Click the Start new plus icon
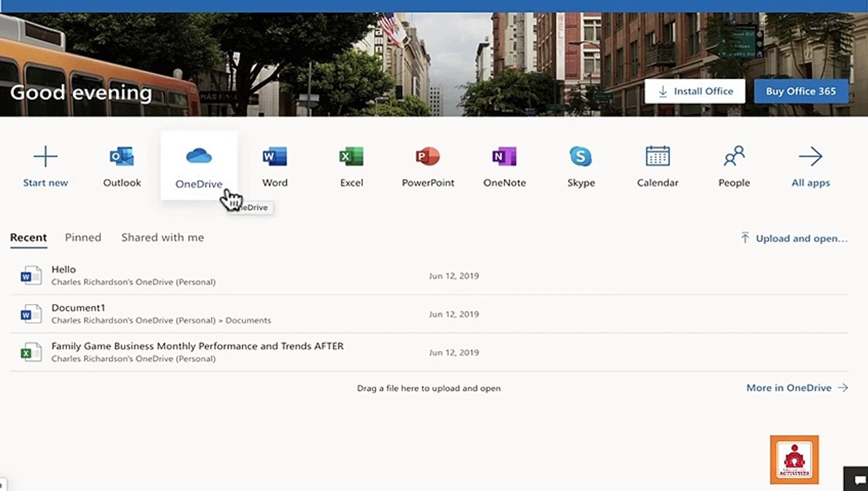The width and height of the screenshot is (868, 491). tap(46, 157)
